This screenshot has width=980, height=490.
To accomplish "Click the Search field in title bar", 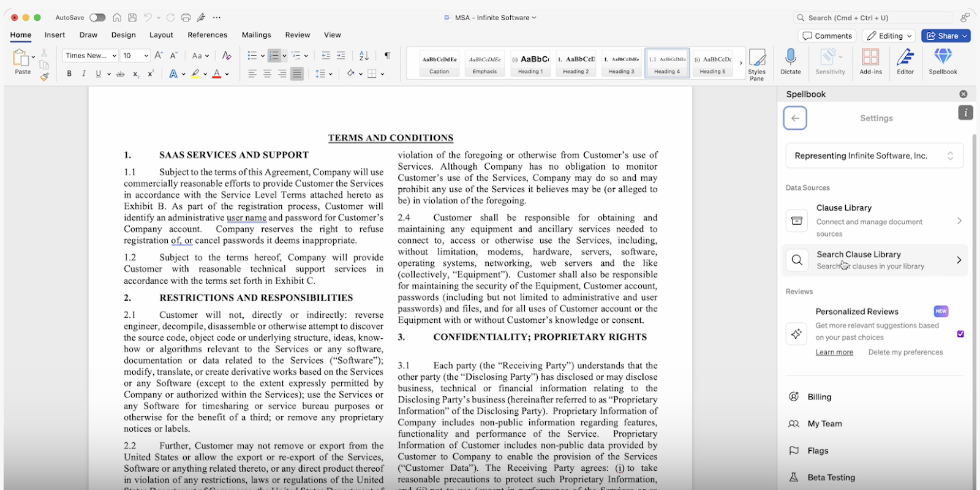I will click(x=873, y=18).
